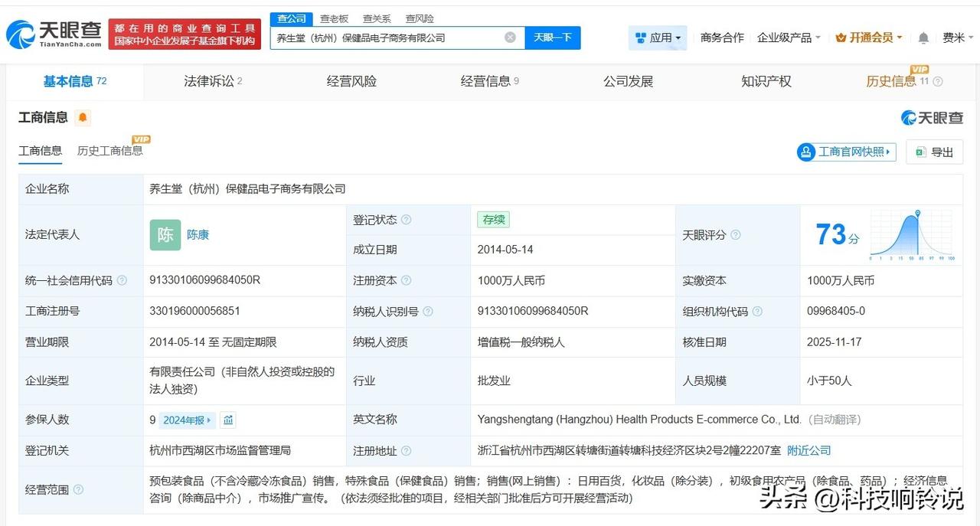Open 工商官网快照 snapshot dropdown
This screenshot has width=980, height=526.
point(846,152)
